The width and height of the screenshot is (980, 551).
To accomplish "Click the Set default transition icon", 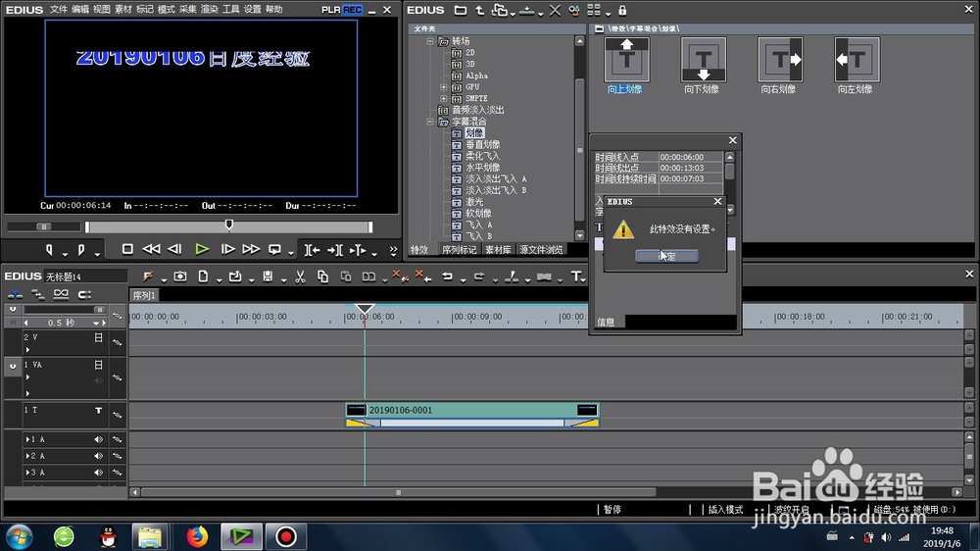I will pyautogui.click(x=544, y=276).
